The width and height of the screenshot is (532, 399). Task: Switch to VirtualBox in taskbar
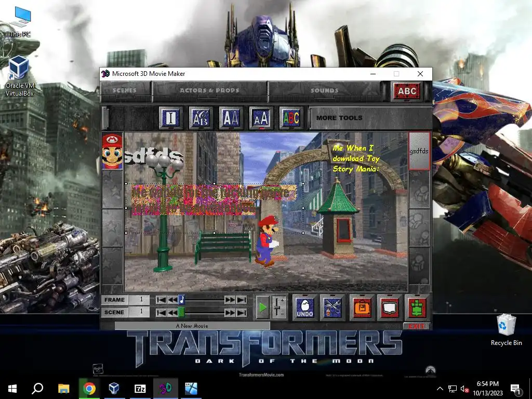pos(114,389)
